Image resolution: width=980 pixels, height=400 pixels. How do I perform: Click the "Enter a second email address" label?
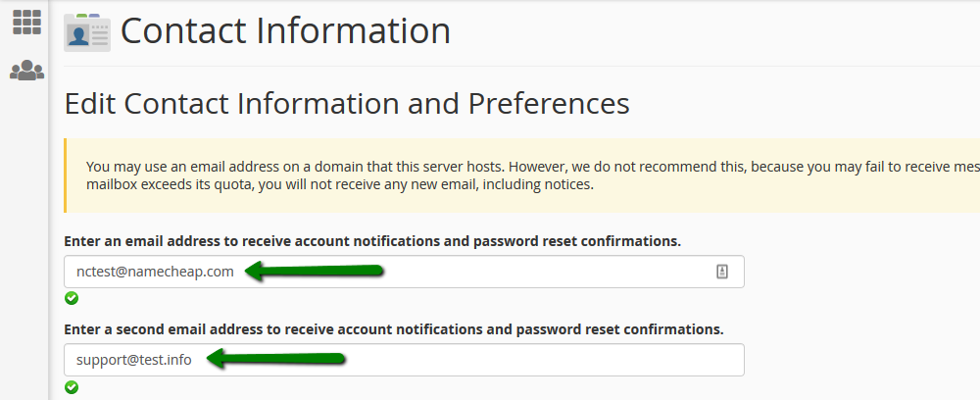[394, 329]
